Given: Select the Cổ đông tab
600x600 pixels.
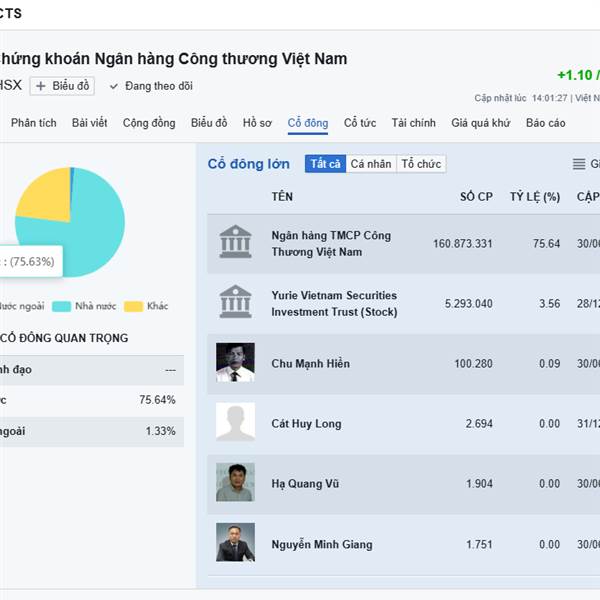Looking at the screenshot, I should click(308, 123).
